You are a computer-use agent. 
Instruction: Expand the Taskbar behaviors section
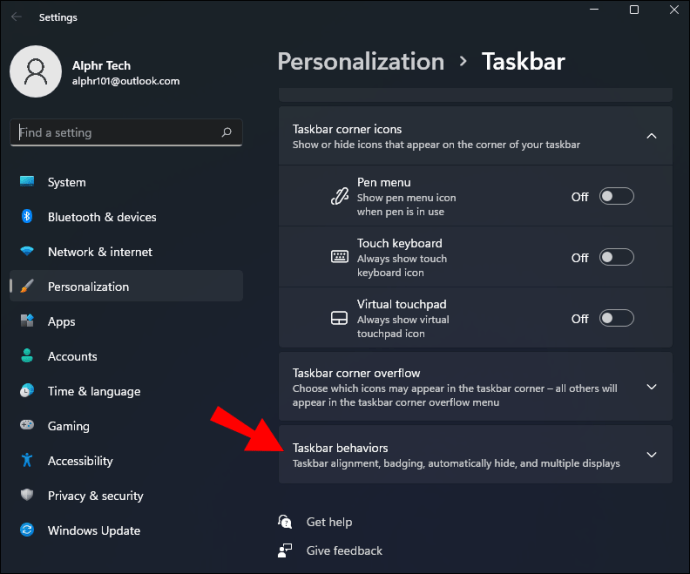(651, 455)
